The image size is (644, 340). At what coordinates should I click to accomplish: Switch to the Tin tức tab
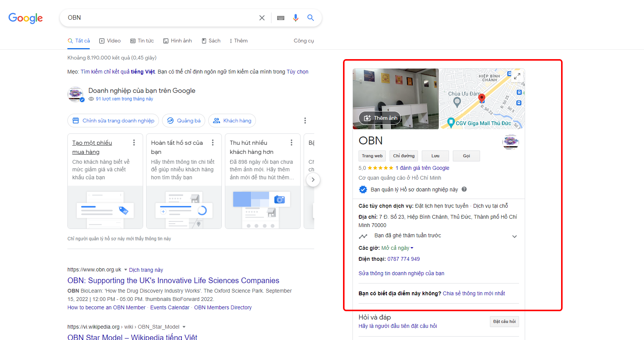[142, 41]
